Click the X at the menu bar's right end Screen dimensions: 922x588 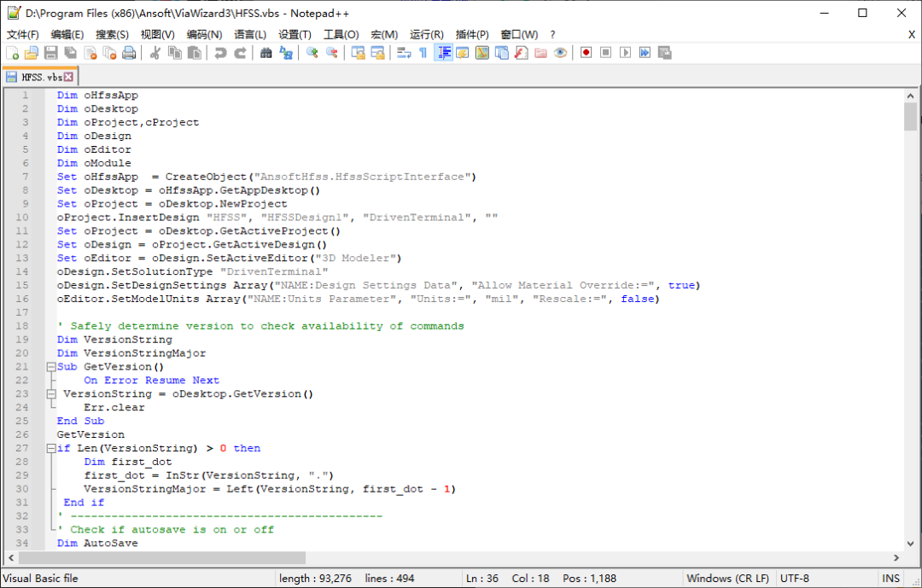(912, 35)
